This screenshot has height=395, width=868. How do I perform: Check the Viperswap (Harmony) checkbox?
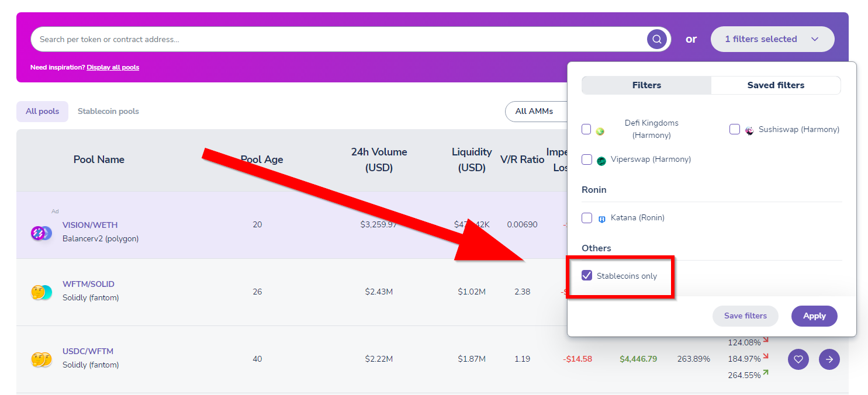coord(587,159)
